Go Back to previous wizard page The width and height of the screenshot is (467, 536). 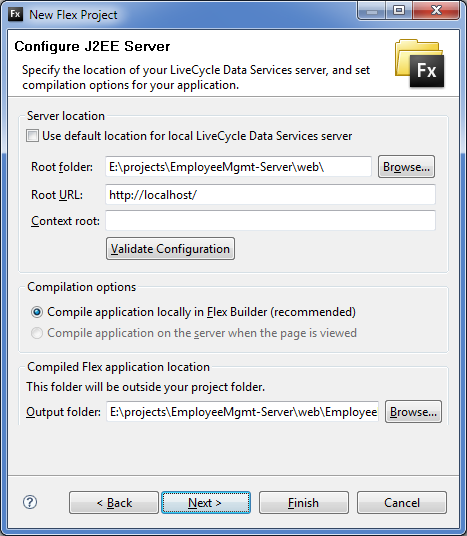point(114,502)
